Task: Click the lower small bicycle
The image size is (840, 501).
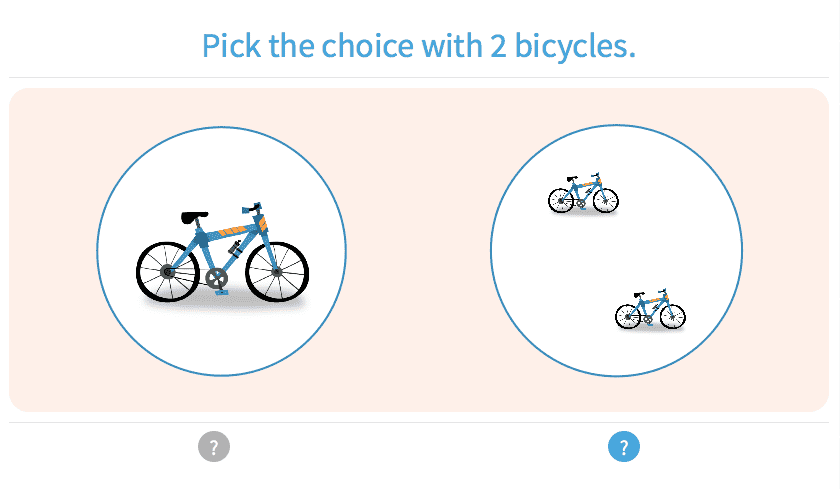Action: point(650,310)
